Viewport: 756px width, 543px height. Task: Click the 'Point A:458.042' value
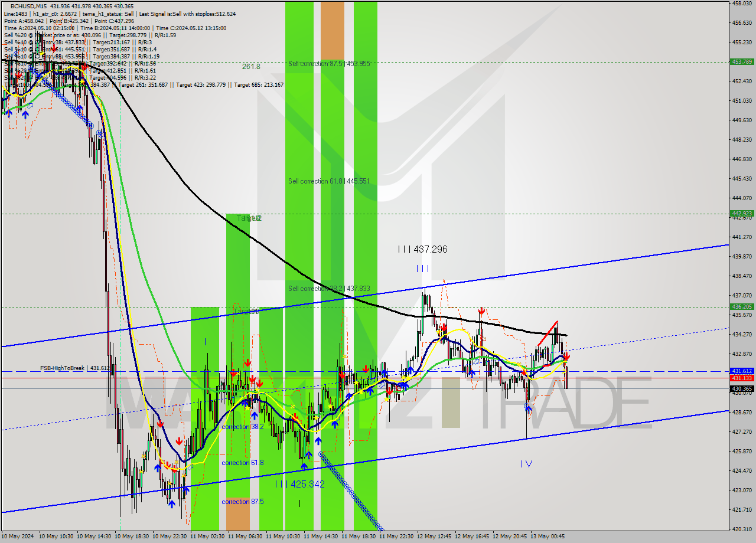25,21
